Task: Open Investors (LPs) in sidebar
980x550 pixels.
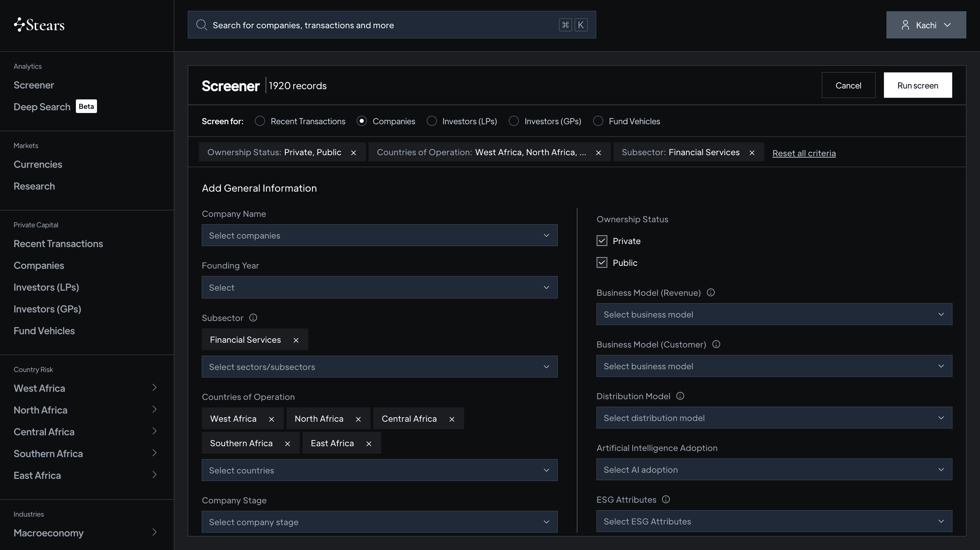Action: 46,287
